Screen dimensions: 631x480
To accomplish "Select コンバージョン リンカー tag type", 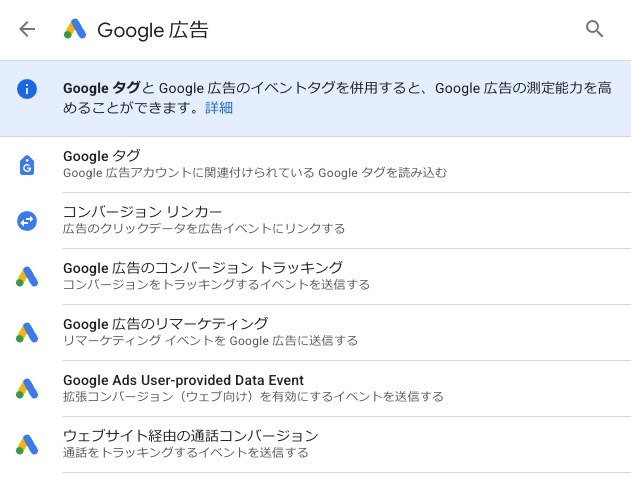I will coord(316,221).
